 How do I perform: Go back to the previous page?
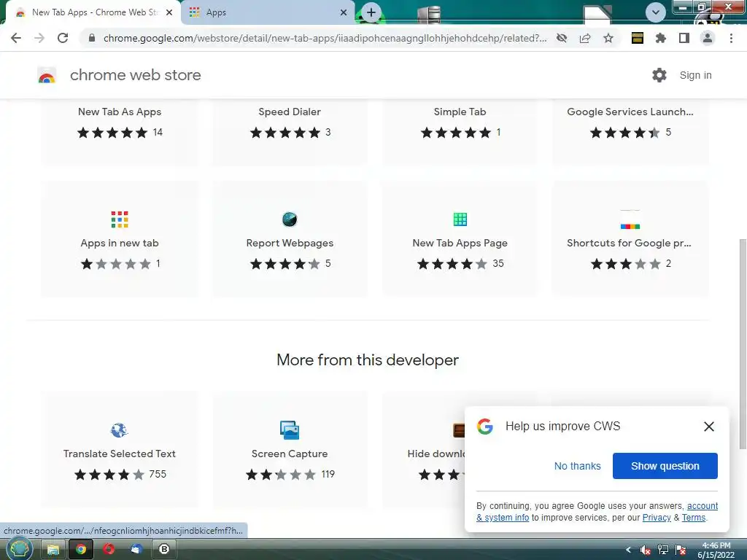coord(16,38)
